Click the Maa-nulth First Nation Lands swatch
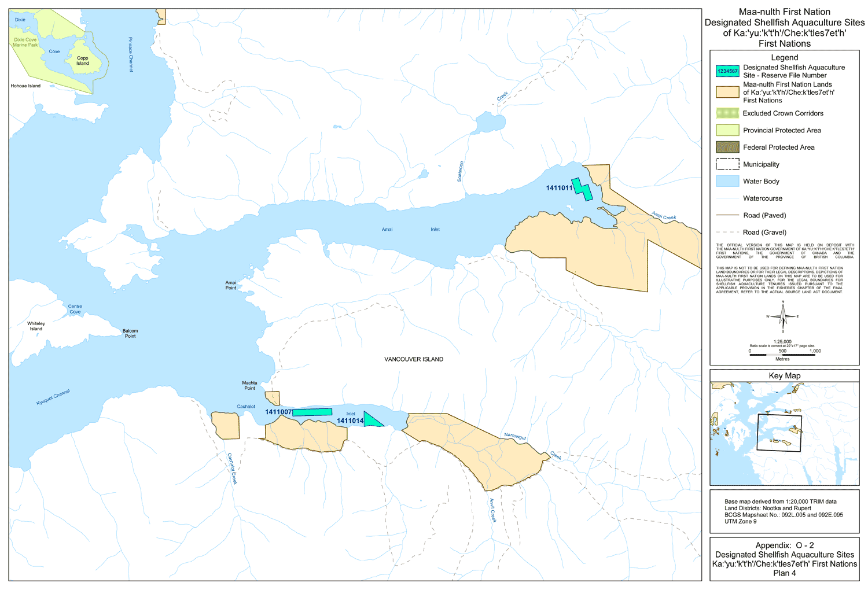Screen dimensions: 868x590 727,92
